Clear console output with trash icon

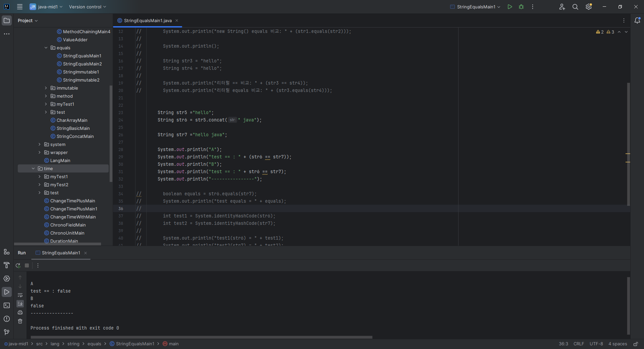pos(20,321)
